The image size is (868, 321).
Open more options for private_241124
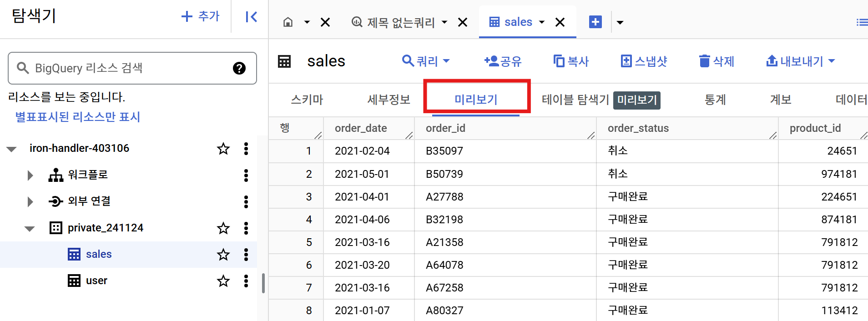[x=246, y=228]
